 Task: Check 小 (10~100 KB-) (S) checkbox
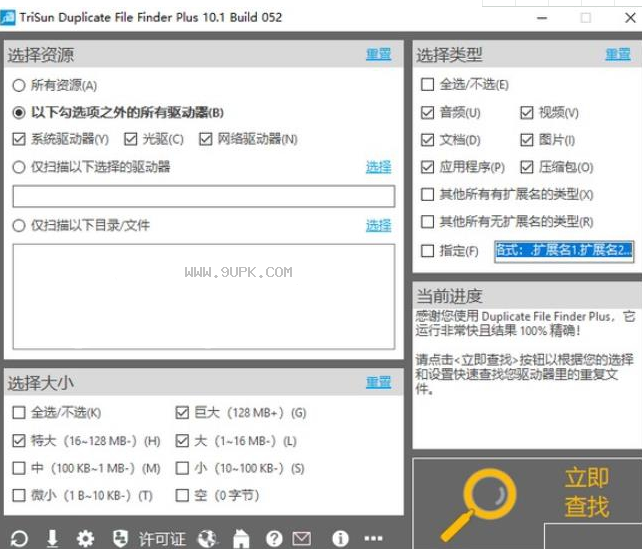coord(182,468)
